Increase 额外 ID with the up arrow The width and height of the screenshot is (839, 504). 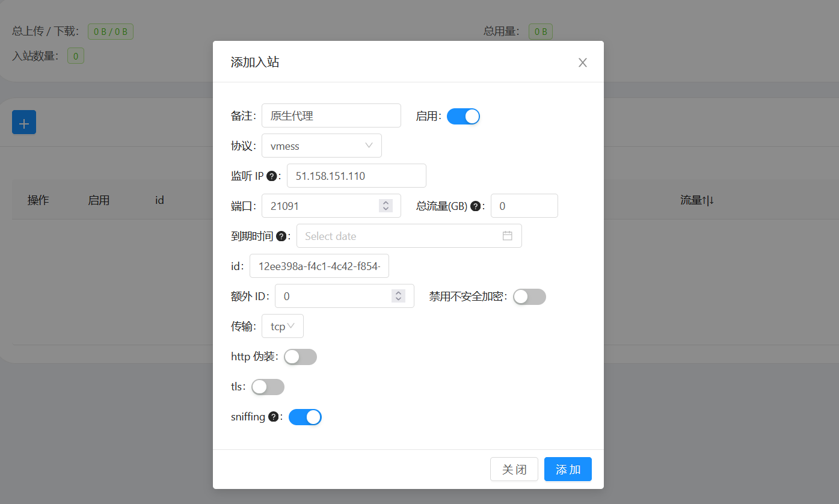point(398,293)
